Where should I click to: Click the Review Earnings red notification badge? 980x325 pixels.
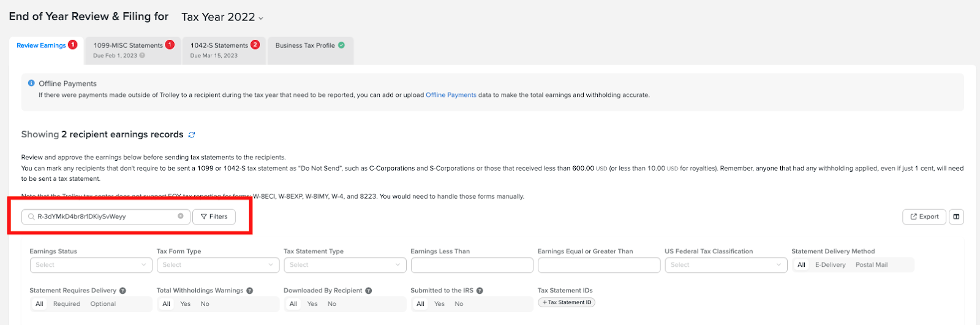tap(73, 44)
